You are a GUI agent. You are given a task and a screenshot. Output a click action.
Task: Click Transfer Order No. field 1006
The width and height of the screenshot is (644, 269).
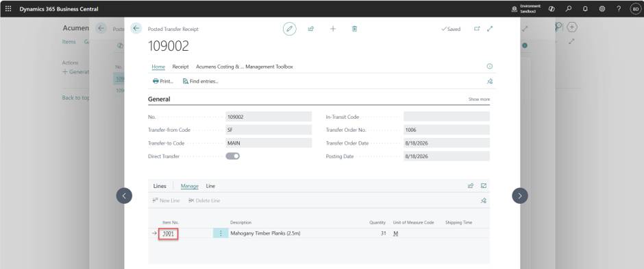pyautogui.click(x=447, y=130)
